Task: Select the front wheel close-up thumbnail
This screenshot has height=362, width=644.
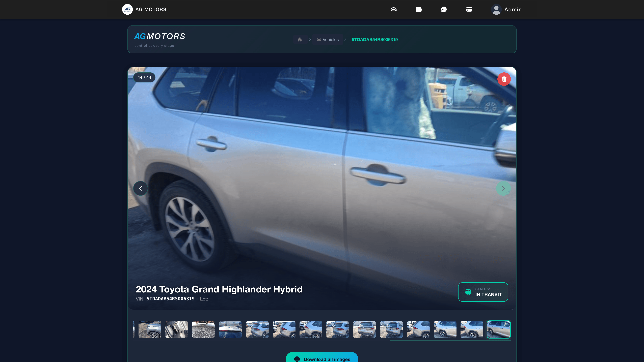Action: [150, 329]
